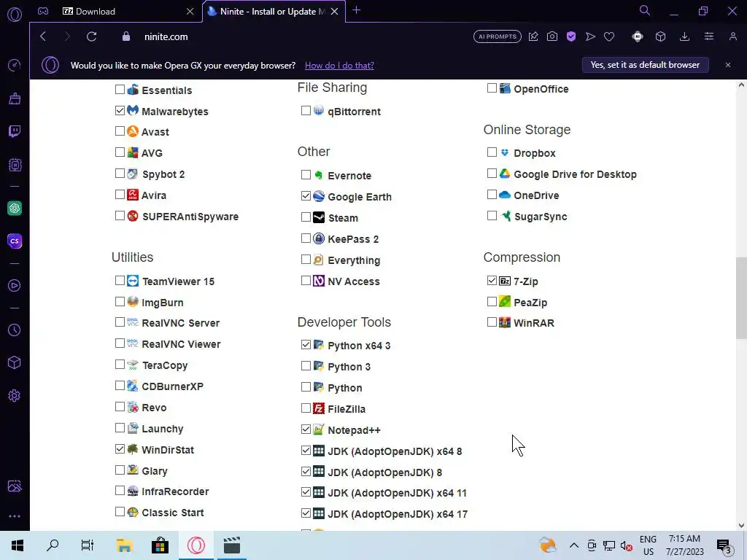Open Microsoft Store from taskbar
The width and height of the screenshot is (747, 560).
click(160, 545)
